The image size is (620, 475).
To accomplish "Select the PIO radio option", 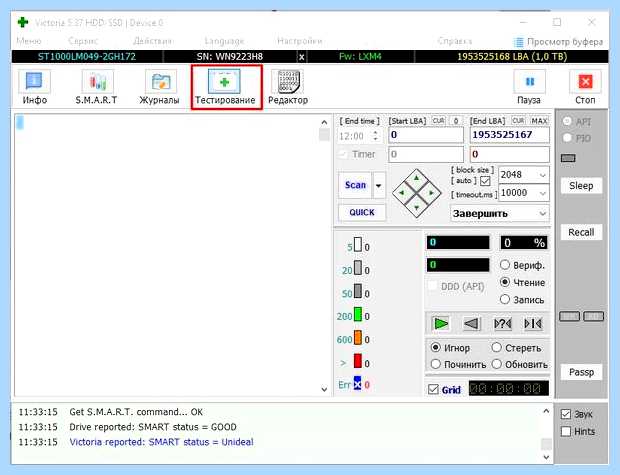I will pyautogui.click(x=567, y=138).
